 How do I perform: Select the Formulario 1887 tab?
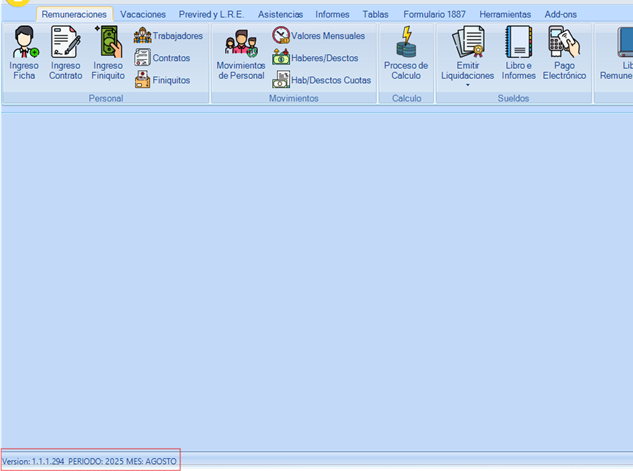point(435,15)
